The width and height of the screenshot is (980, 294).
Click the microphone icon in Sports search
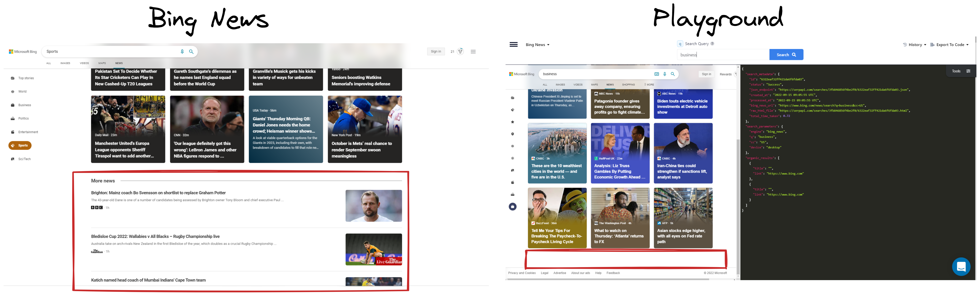click(x=182, y=51)
